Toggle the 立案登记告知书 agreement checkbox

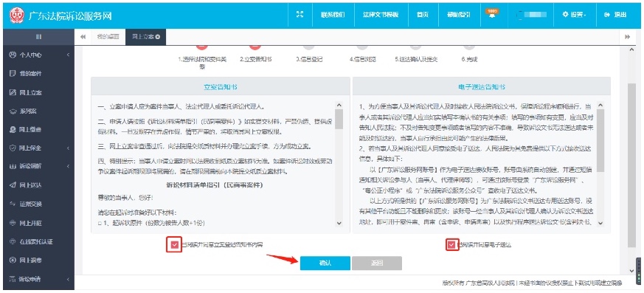(175, 244)
